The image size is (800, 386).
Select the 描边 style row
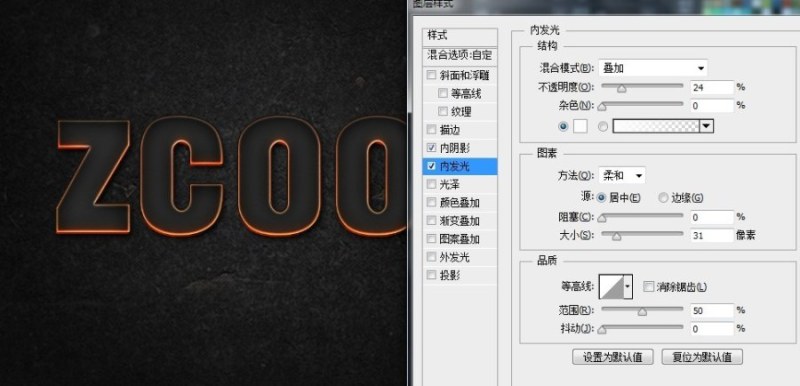[x=460, y=130]
